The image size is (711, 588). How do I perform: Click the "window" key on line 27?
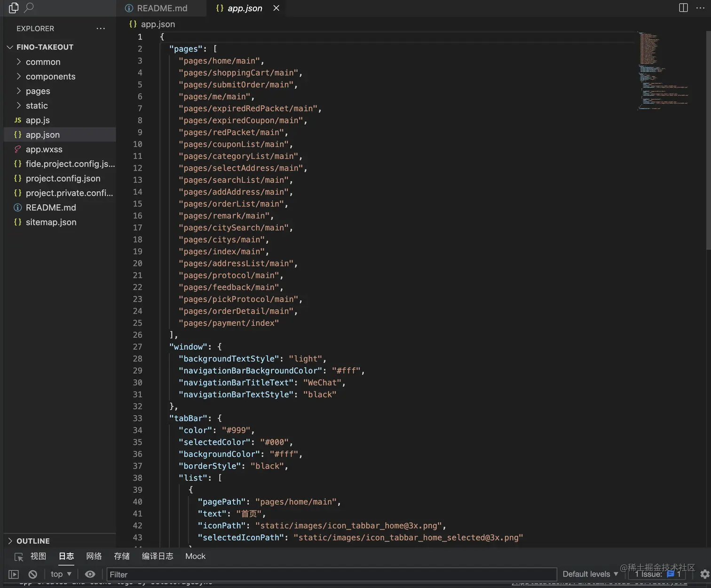(188, 347)
